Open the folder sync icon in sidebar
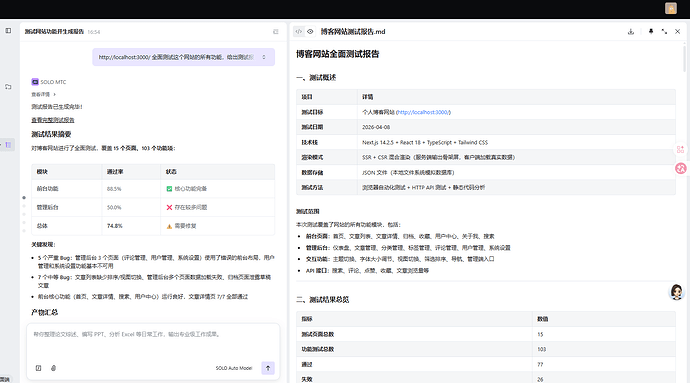Image resolution: width=690 pixels, height=383 pixels. coord(8,87)
